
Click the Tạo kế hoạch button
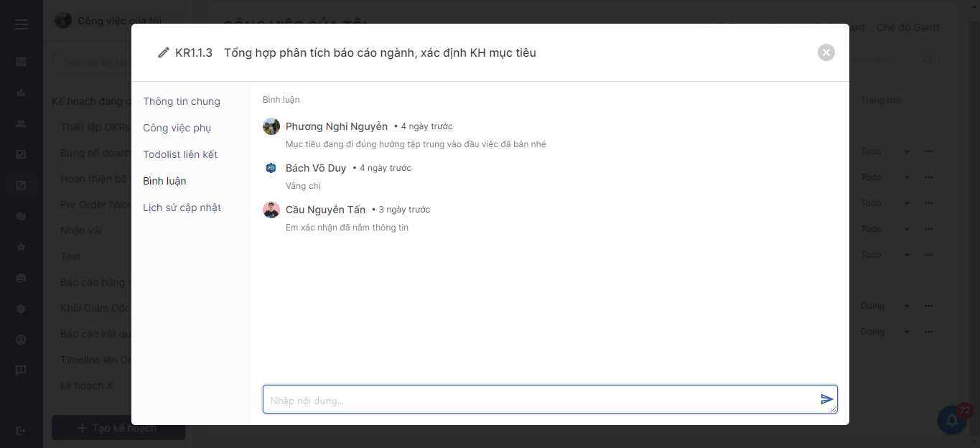(118, 428)
